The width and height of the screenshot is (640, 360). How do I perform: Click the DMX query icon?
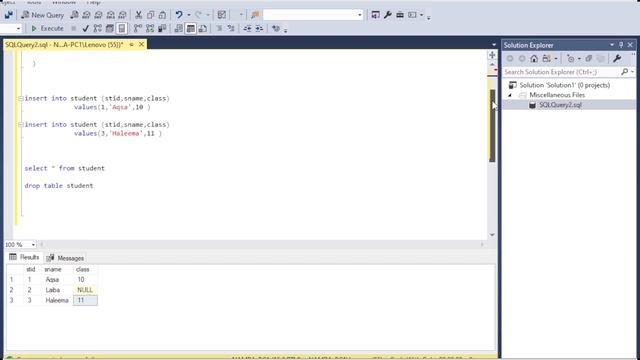pos(98,15)
